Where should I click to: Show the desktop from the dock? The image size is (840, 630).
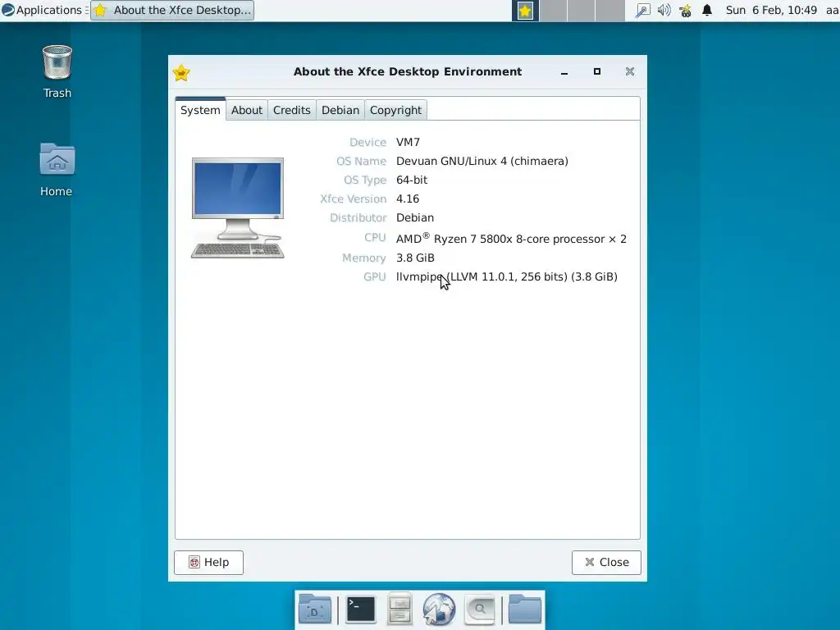[315, 609]
